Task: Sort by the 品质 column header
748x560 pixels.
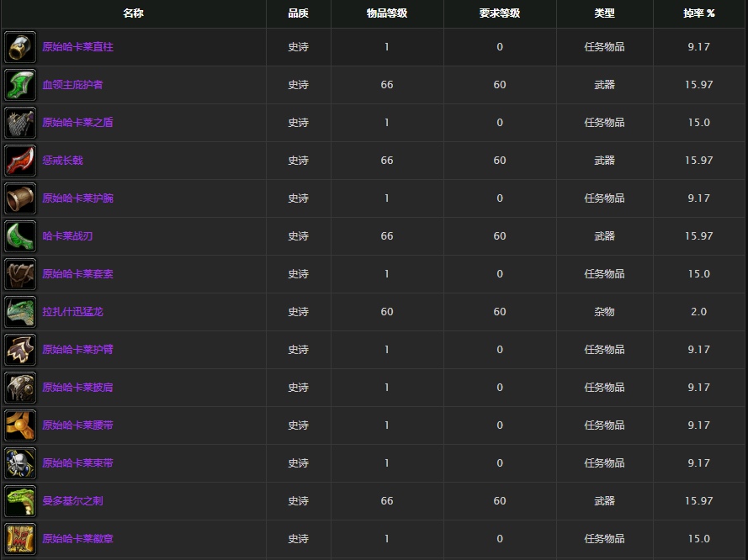Action: click(298, 13)
